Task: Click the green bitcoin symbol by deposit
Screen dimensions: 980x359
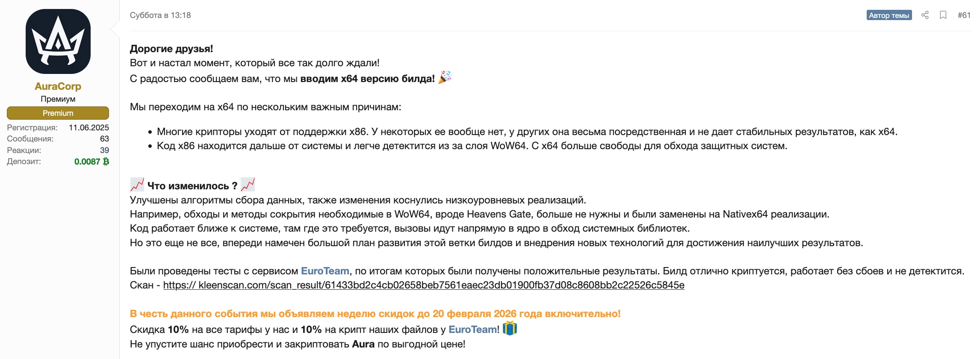Action: [x=106, y=162]
